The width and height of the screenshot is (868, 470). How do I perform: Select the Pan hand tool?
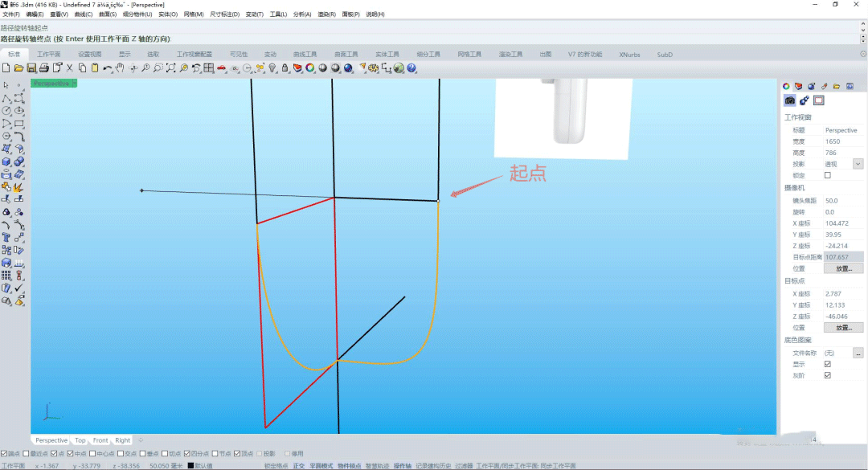(x=120, y=68)
